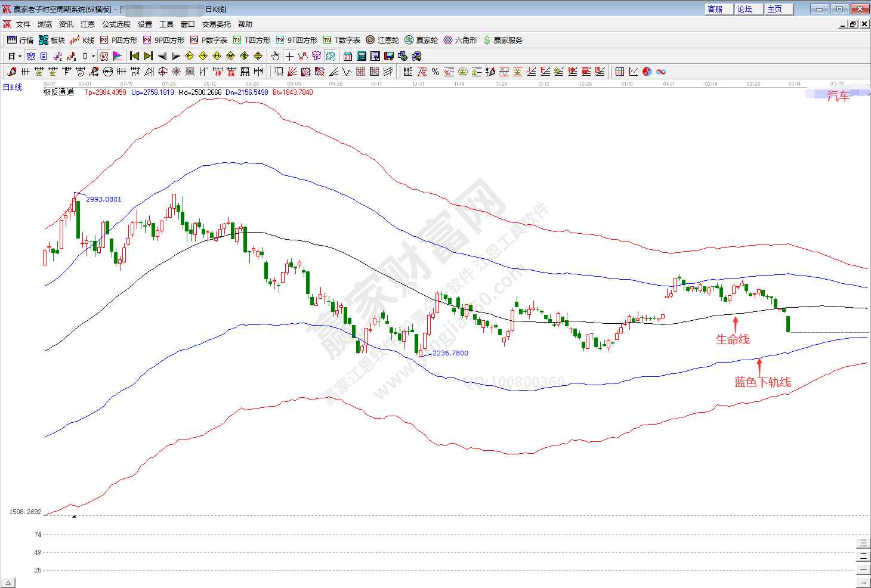Click the hand pan tool icon
Screen dimensions: 871x588
(275, 56)
